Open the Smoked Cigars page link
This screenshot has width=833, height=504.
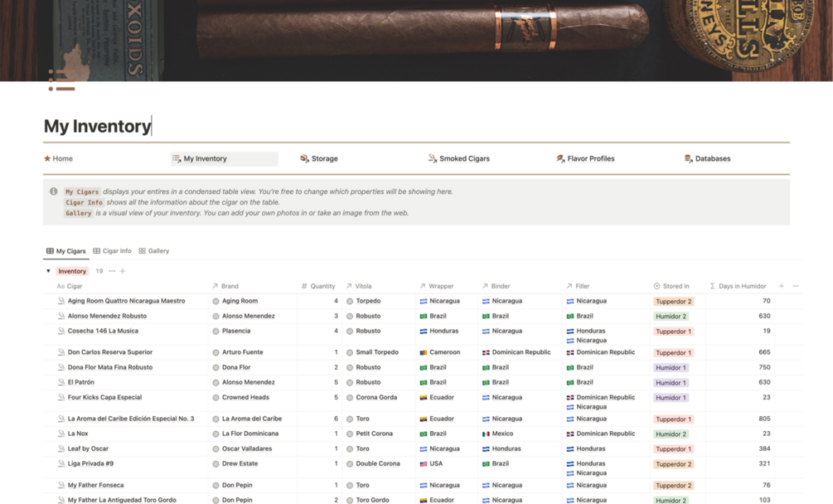coord(459,158)
